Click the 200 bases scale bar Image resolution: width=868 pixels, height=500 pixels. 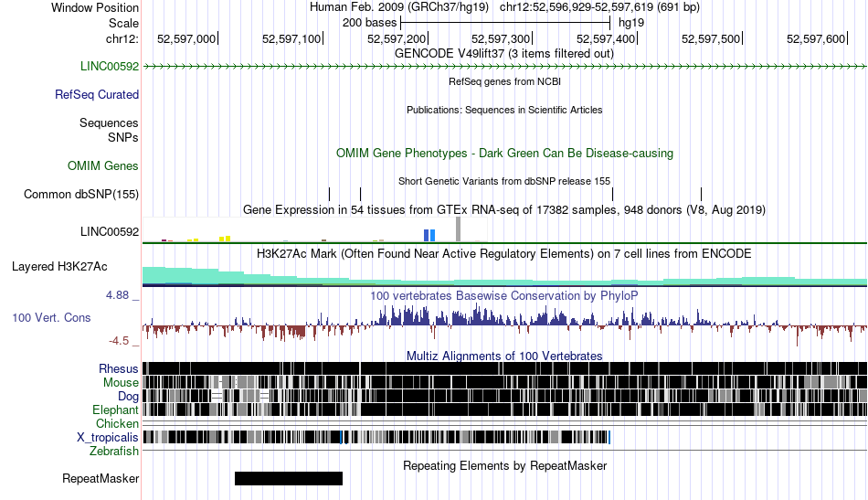pyautogui.click(x=505, y=23)
